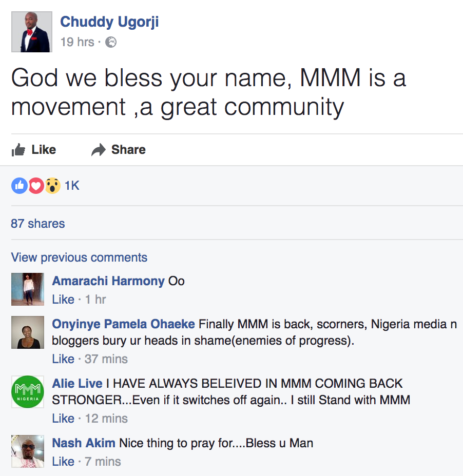Click the red heart Love reaction icon
The width and height of the screenshot is (463, 476).
point(36,186)
